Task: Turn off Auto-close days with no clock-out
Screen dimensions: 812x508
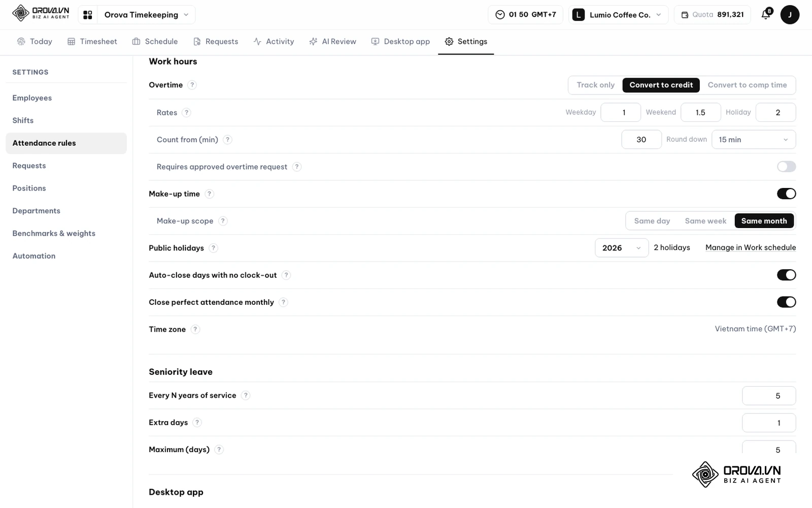Action: [x=786, y=275]
